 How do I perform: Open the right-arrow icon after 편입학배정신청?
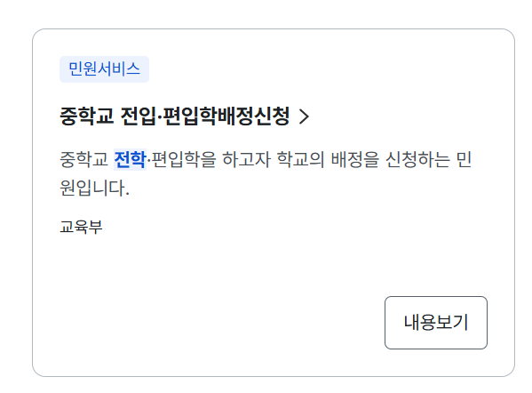[304, 116]
